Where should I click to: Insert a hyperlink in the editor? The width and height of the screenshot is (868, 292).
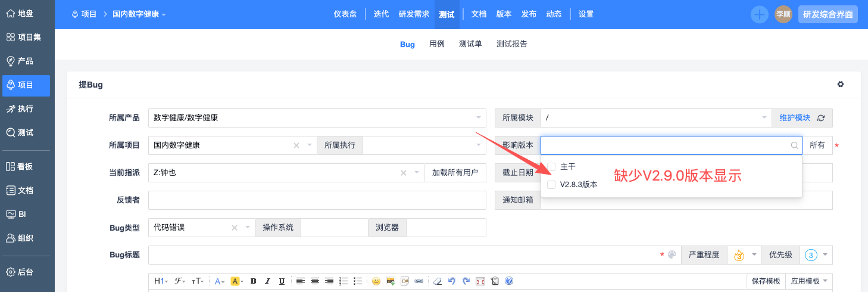[419, 281]
